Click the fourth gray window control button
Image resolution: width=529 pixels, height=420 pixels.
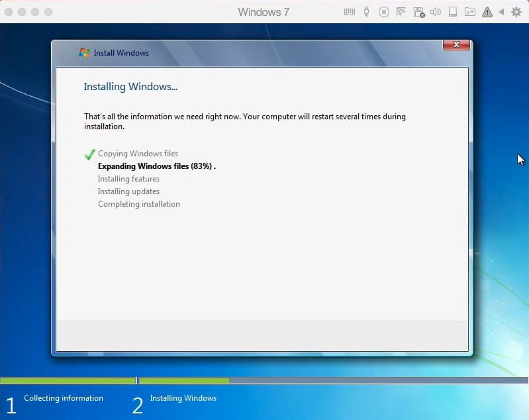tap(49, 12)
